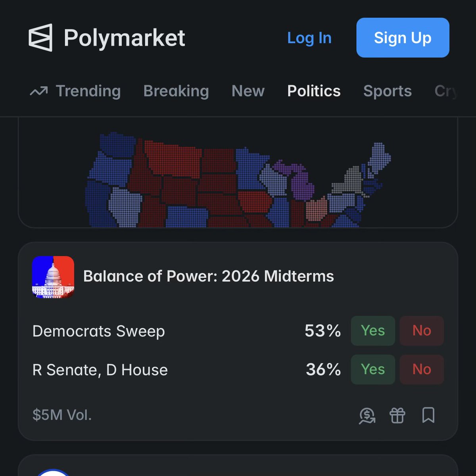Switch to the Breaking tab
The height and width of the screenshot is (476, 476).
coord(176,91)
